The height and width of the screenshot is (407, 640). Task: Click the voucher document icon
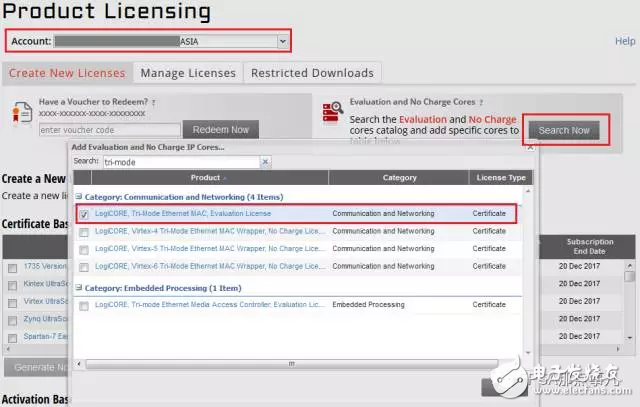tap(19, 115)
